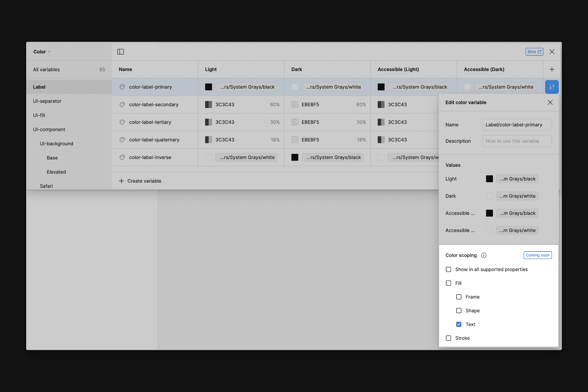Uncheck the Text scoping checkbox
The height and width of the screenshot is (392, 588).
point(459,324)
